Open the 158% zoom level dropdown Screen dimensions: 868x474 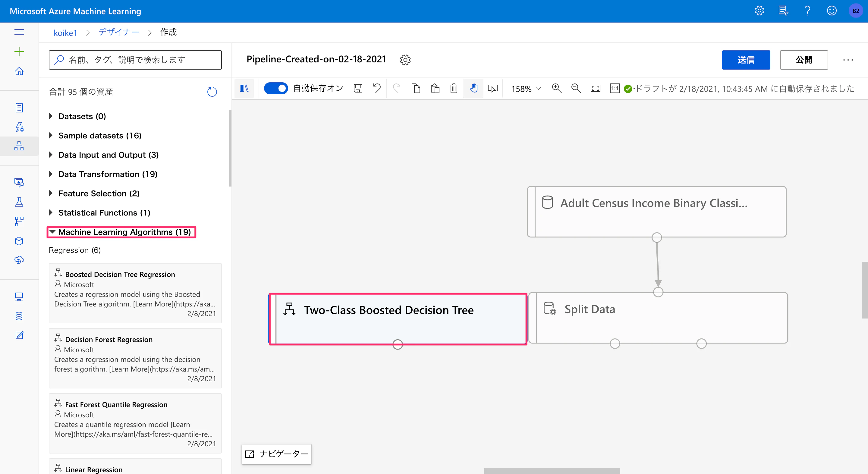(526, 89)
